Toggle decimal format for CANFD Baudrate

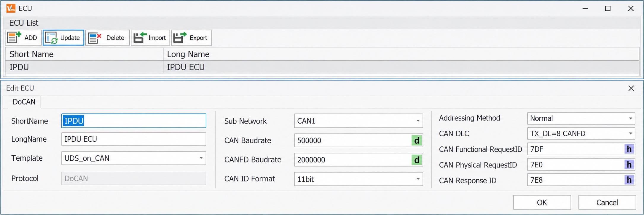[417, 160]
